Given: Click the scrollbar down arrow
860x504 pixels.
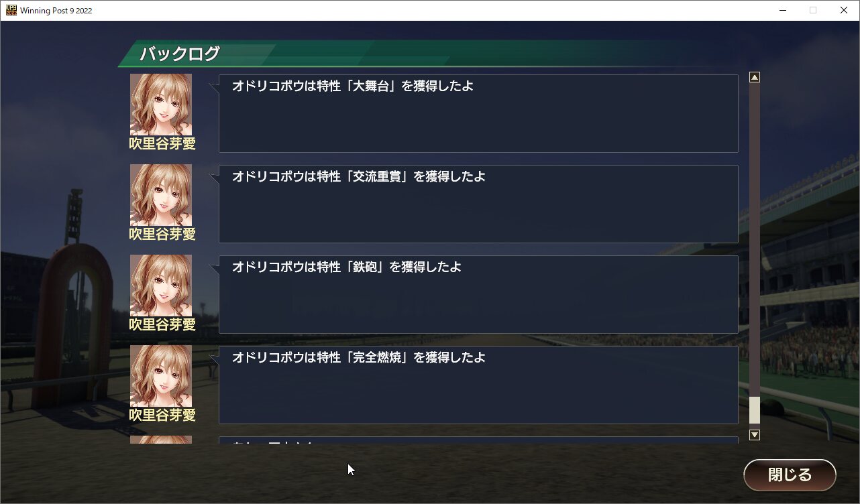Looking at the screenshot, I should (755, 435).
